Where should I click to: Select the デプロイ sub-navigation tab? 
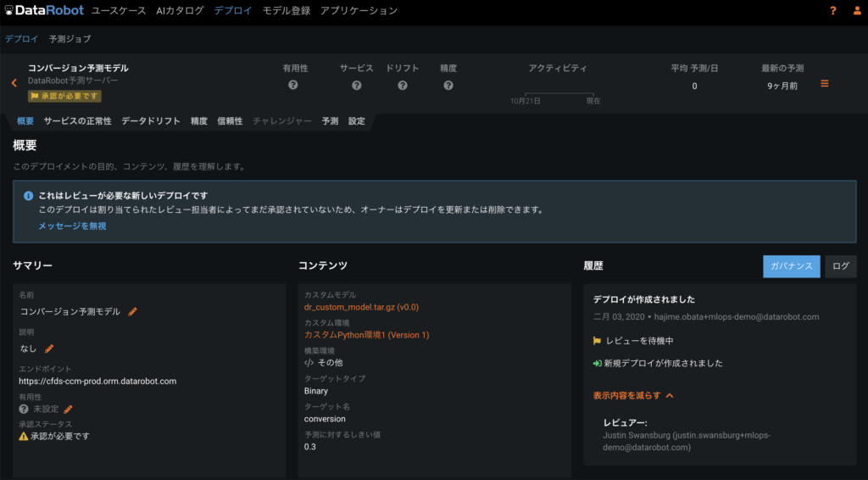pos(21,39)
